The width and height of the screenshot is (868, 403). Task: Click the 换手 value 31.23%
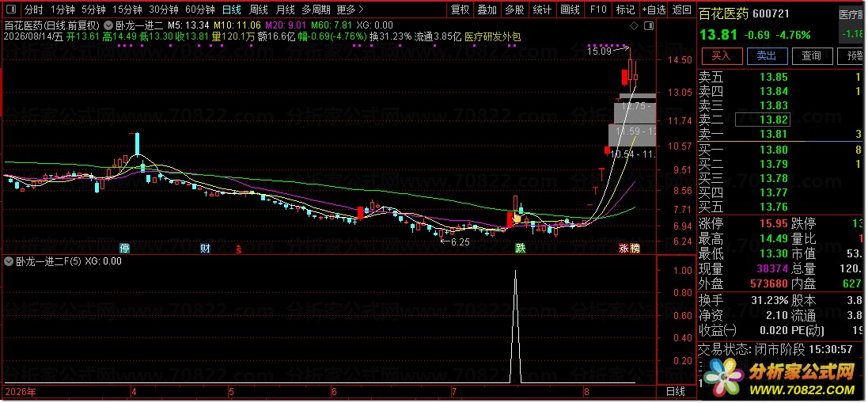coord(769,301)
